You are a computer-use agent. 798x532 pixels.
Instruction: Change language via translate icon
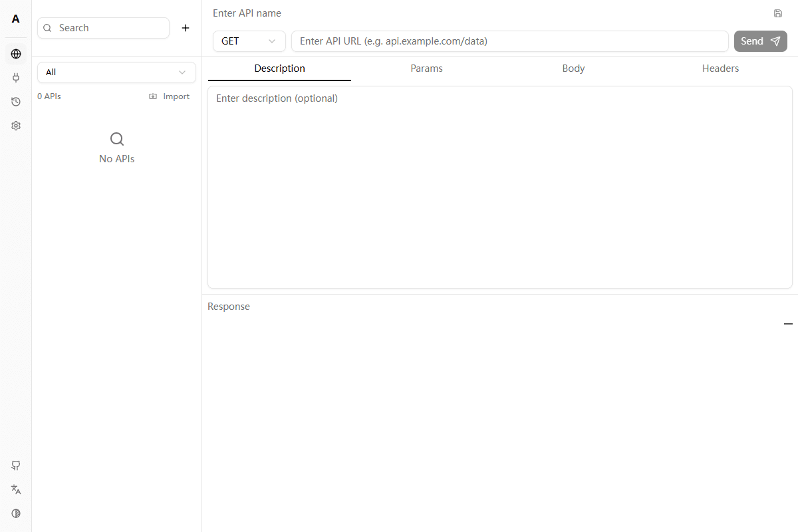point(15,489)
